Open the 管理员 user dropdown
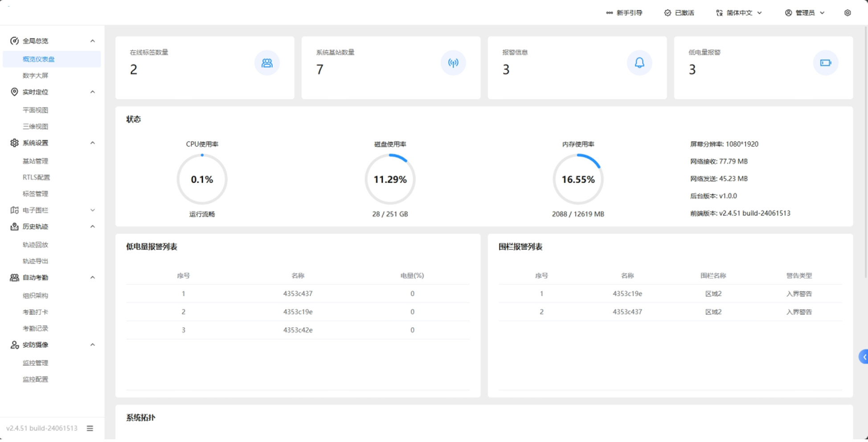 coord(805,13)
